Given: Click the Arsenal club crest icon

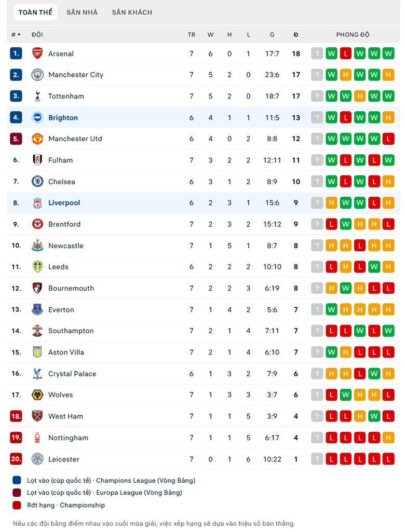Looking at the screenshot, I should 37,53.
